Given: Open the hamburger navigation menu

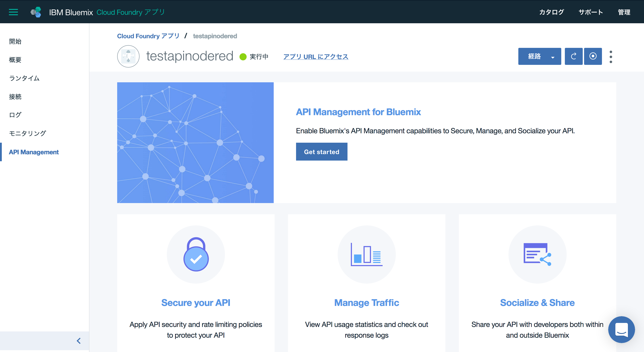Looking at the screenshot, I should pos(13,12).
